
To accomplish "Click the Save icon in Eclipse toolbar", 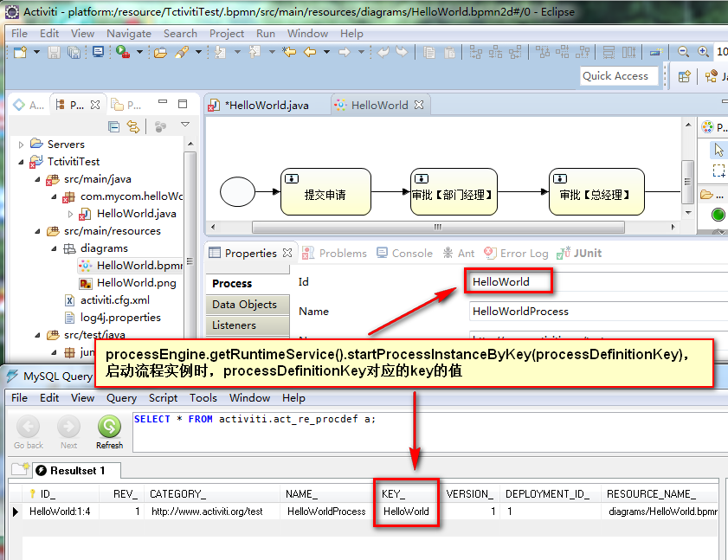I will [x=54, y=52].
